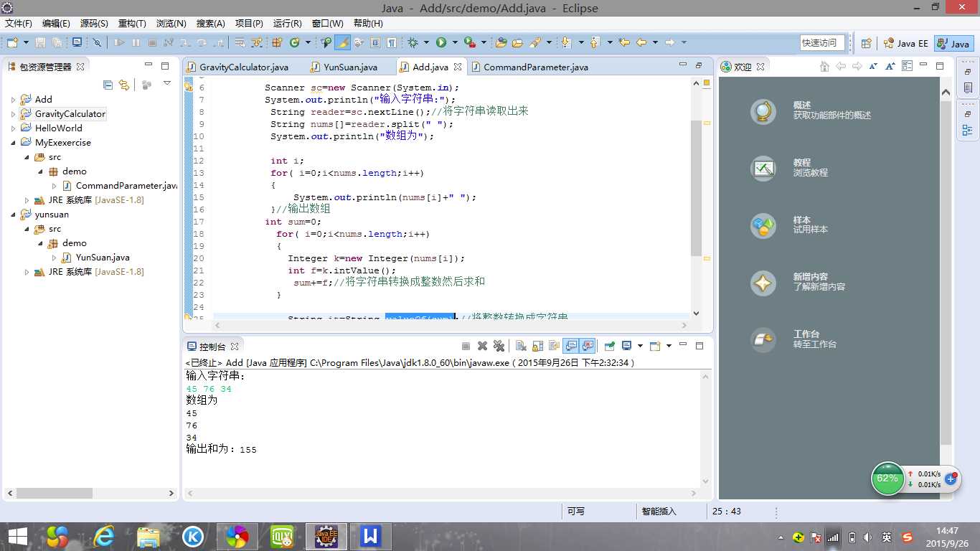Toggle Mark Occurrences highlighter
980x551 pixels.
coord(343,43)
